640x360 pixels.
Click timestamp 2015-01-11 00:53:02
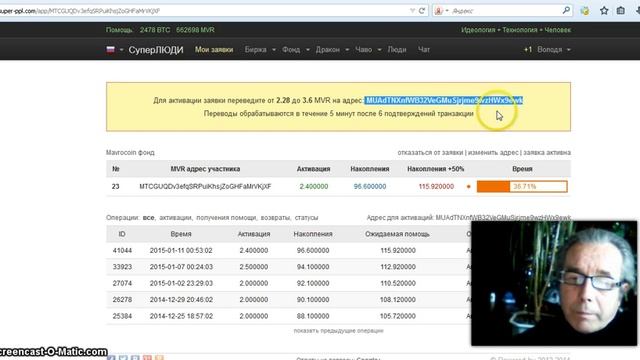click(x=181, y=251)
